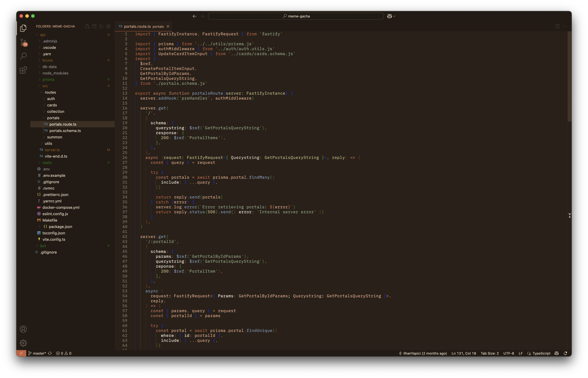Expand the prisma folder

48,80
